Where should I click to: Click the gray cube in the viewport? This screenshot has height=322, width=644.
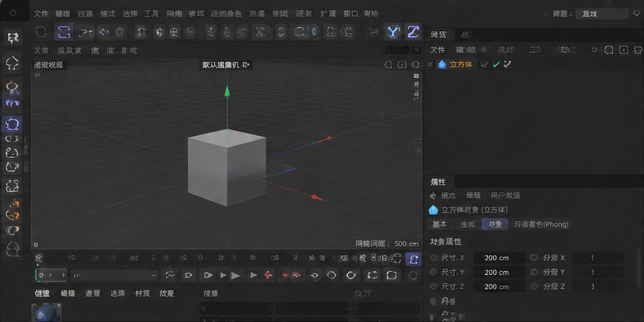[x=227, y=167]
